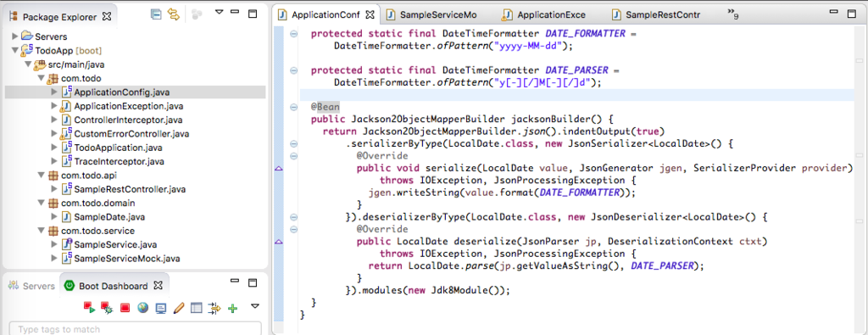
Task: Toggle Link with Editor in Package Explorer
Action: (x=174, y=15)
